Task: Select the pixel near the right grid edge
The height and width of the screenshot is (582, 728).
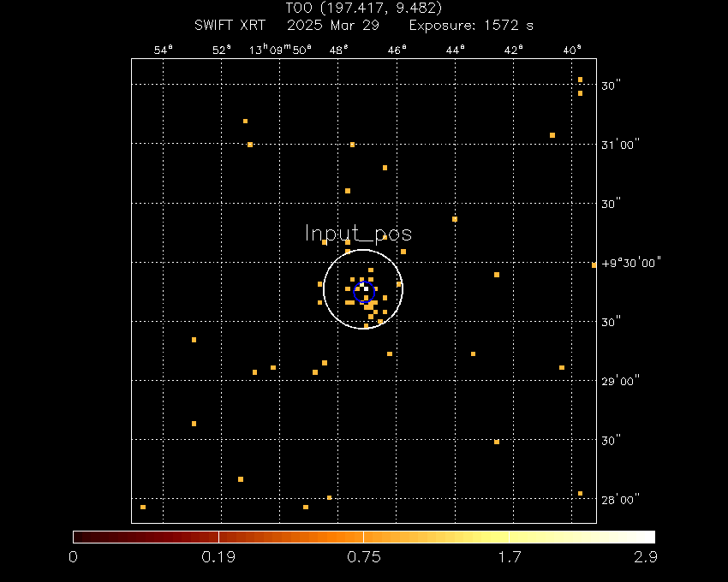Action: click(x=594, y=266)
